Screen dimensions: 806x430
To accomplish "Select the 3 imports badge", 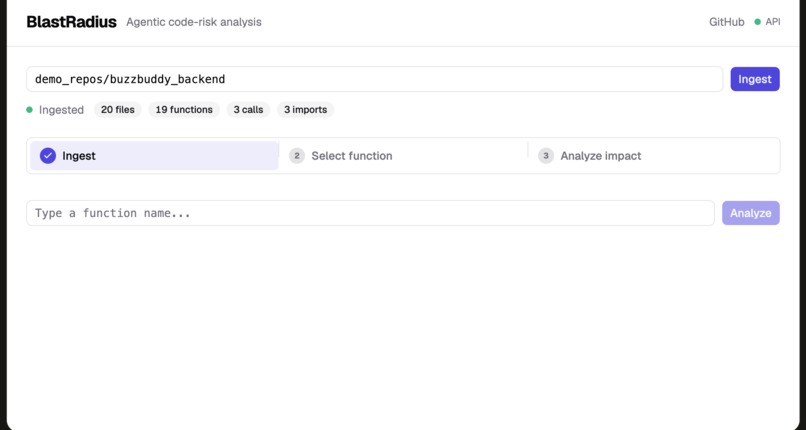I will (305, 109).
